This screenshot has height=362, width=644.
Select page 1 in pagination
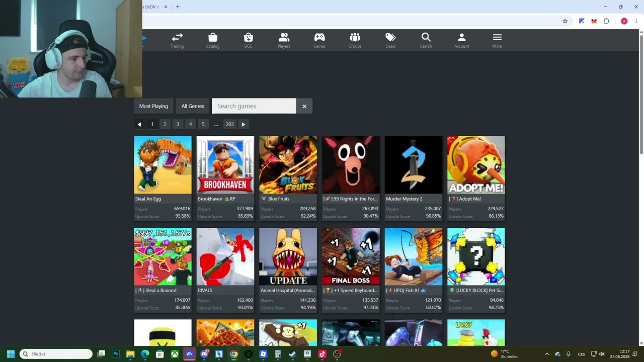tap(152, 124)
